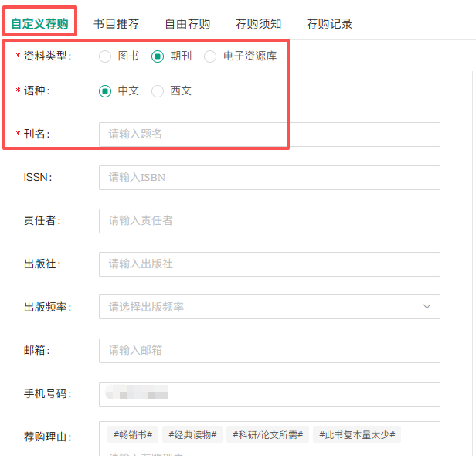Open the 荐购须知 tab
The image size is (476, 456).
click(x=258, y=24)
